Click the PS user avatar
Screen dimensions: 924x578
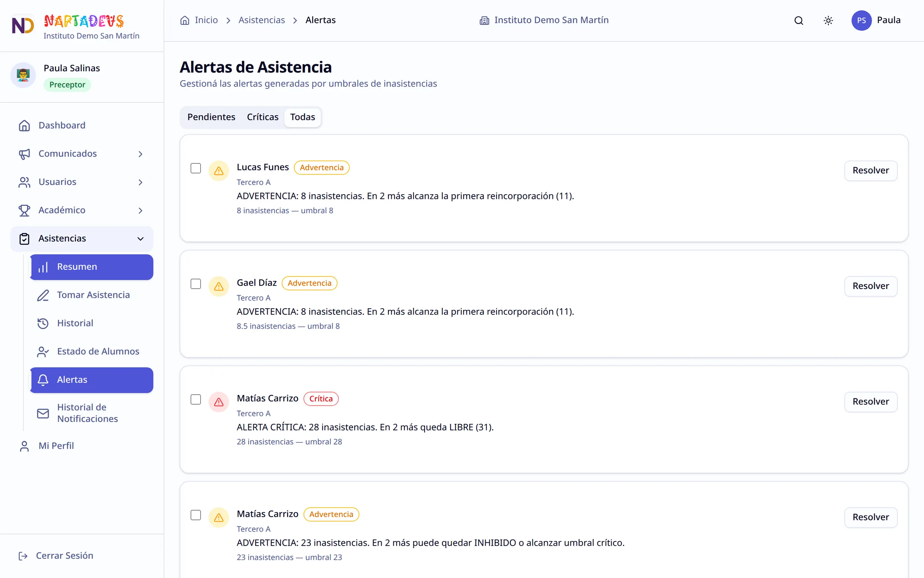coord(861,20)
